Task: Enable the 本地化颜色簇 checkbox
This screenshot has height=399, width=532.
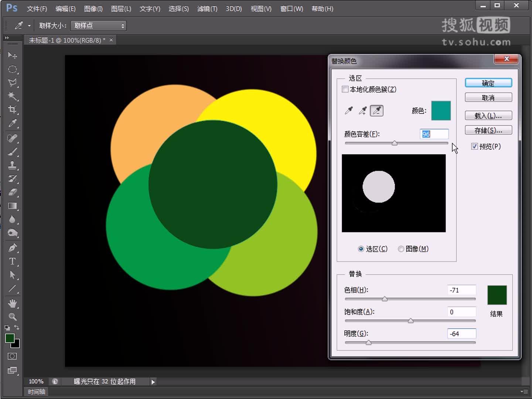Action: click(345, 89)
